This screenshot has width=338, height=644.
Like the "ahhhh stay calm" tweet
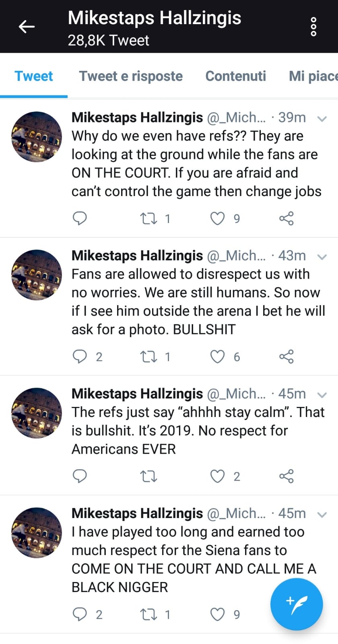218,476
